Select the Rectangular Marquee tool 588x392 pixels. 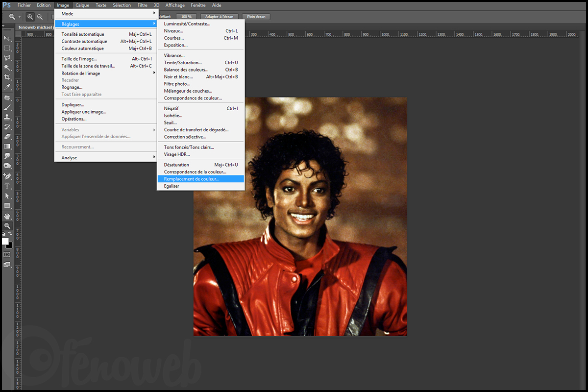click(x=7, y=48)
